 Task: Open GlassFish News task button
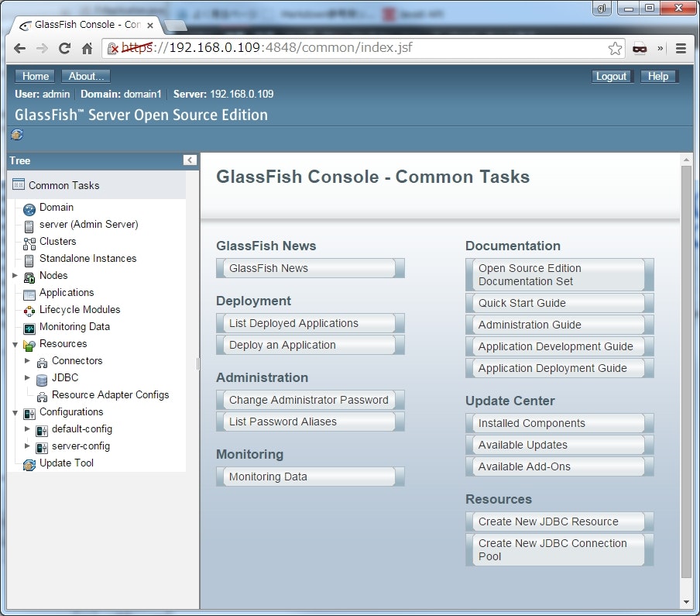pyautogui.click(x=311, y=268)
